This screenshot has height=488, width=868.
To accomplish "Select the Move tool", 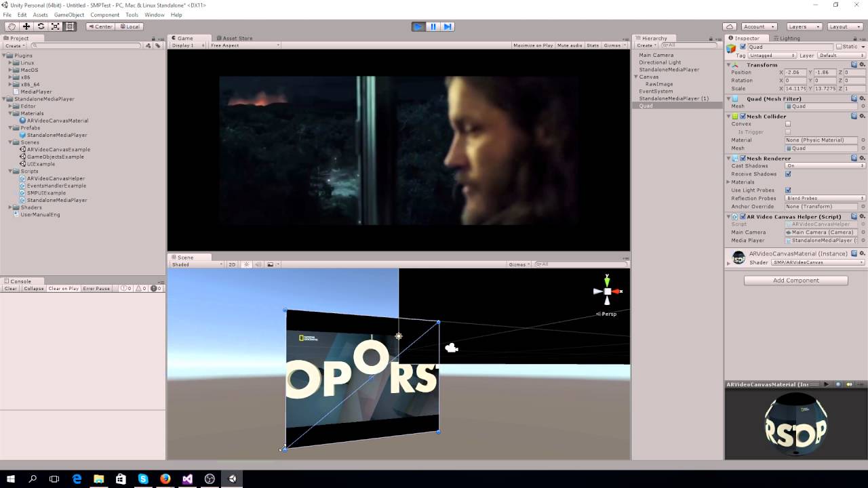I will (x=26, y=26).
